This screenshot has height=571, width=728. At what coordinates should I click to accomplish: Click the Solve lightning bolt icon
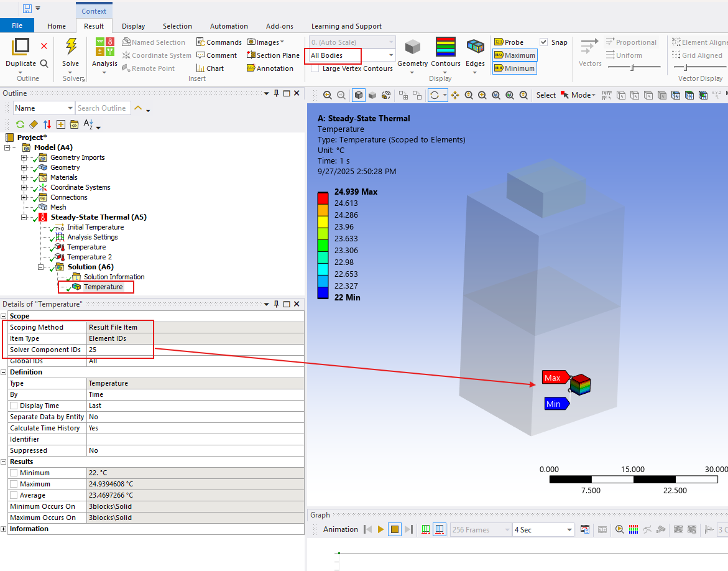tap(71, 47)
